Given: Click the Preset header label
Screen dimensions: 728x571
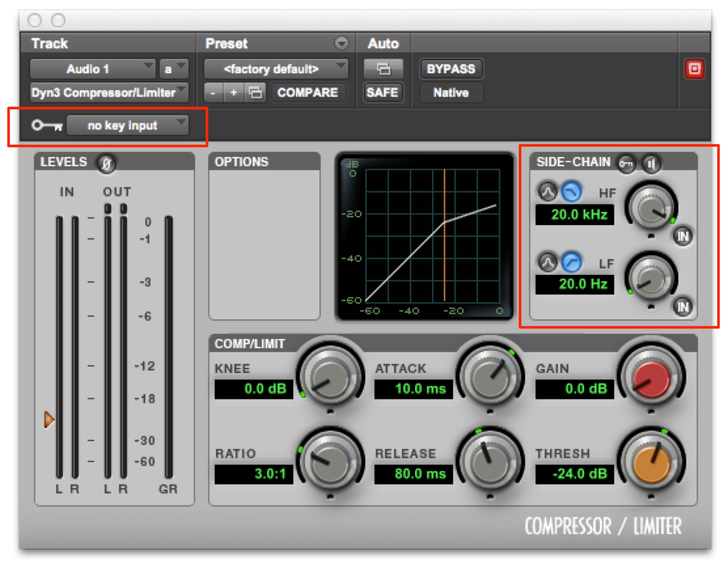Looking at the screenshot, I should pyautogui.click(x=226, y=44).
